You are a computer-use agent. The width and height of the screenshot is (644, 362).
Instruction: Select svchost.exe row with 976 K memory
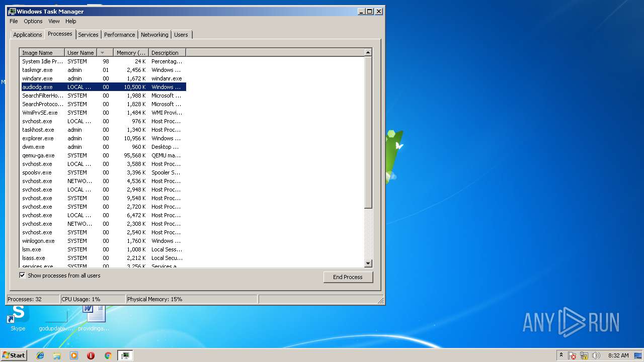[103, 121]
